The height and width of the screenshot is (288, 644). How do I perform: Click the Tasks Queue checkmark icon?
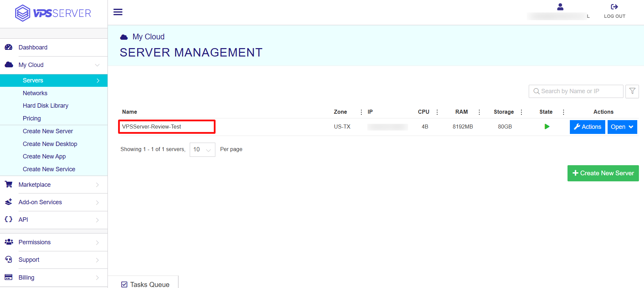(124, 284)
